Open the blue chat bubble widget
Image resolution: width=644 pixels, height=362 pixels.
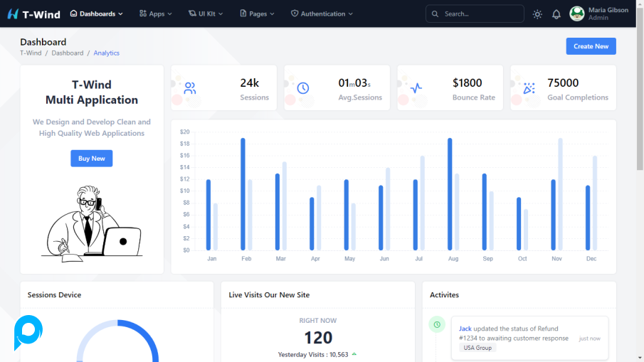[28, 331]
